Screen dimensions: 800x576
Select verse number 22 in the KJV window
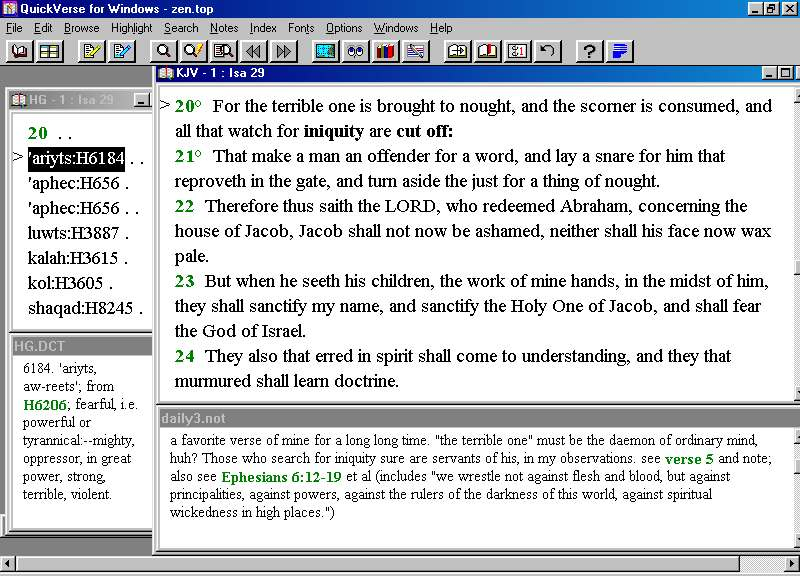pyautogui.click(x=185, y=206)
